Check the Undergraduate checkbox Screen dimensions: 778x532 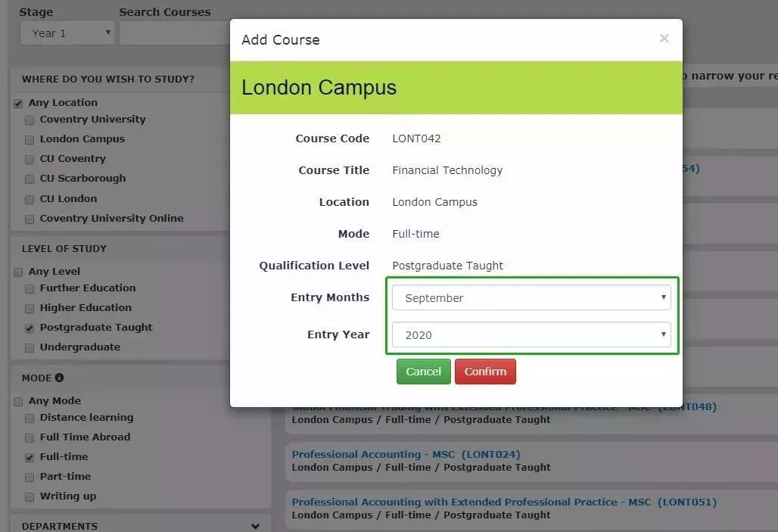coord(30,348)
